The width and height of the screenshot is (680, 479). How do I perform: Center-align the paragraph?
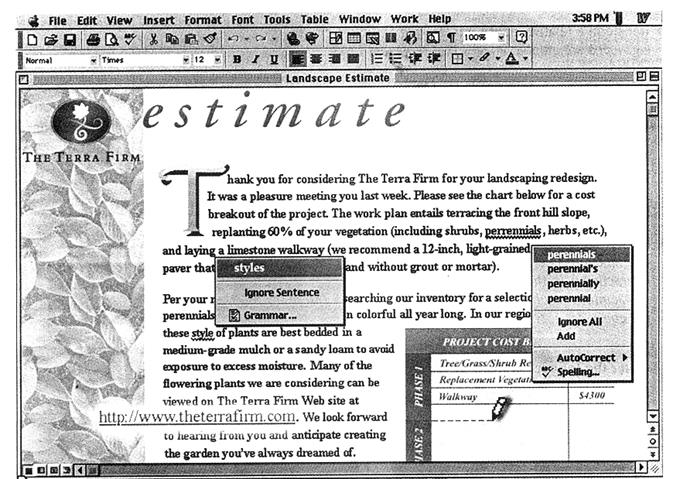coord(316,59)
